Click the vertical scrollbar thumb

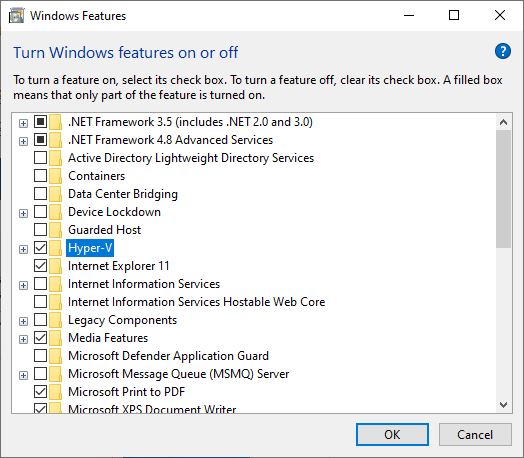(503, 189)
